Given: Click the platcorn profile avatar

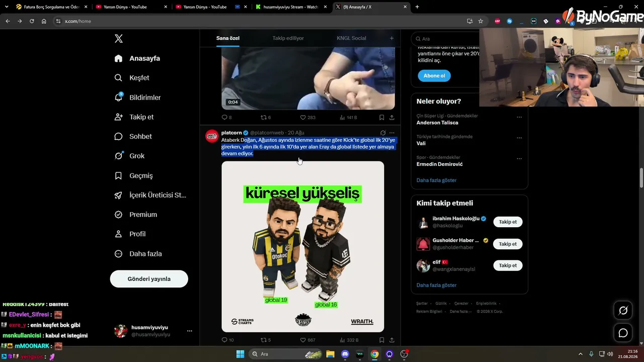Looking at the screenshot, I should pos(212,136).
